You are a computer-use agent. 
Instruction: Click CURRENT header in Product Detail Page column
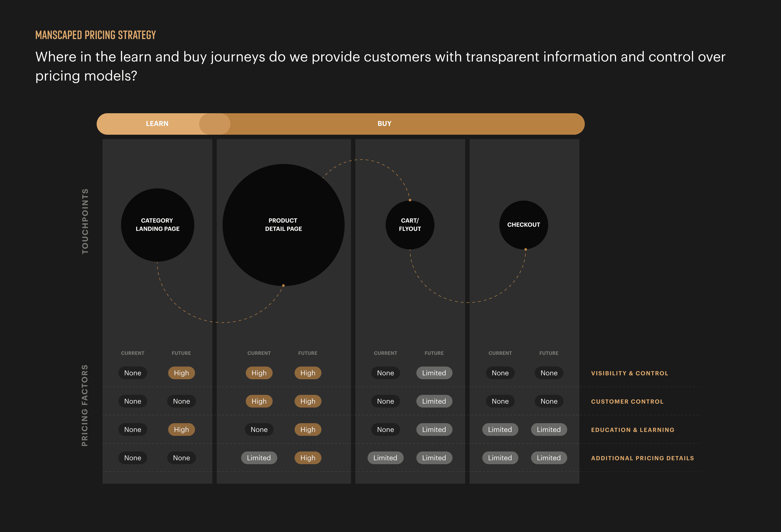coord(259,353)
